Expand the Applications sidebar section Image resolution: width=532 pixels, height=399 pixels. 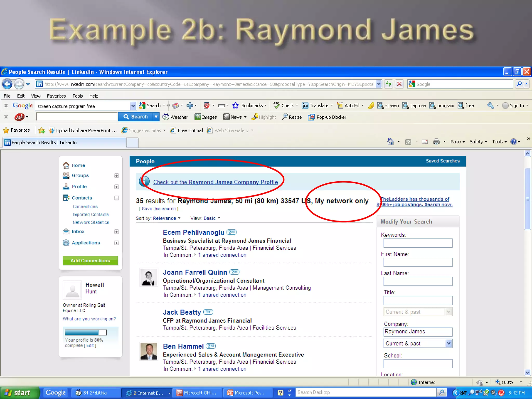click(117, 243)
